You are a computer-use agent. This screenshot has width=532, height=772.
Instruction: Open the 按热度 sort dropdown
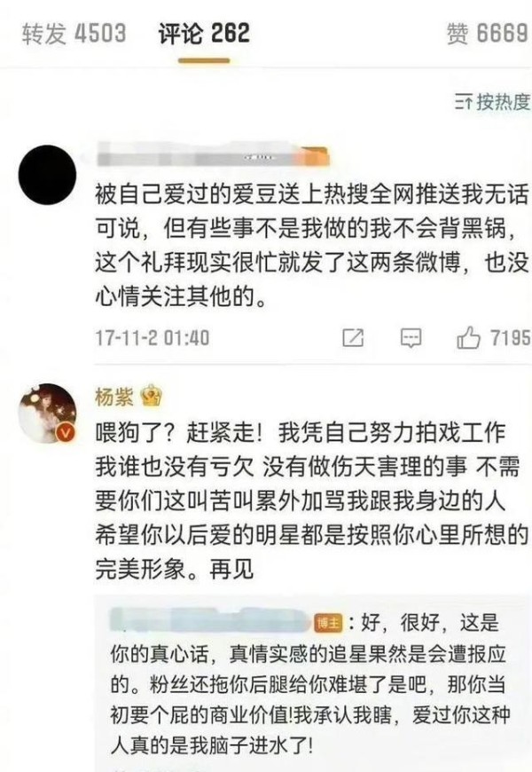[492, 102]
